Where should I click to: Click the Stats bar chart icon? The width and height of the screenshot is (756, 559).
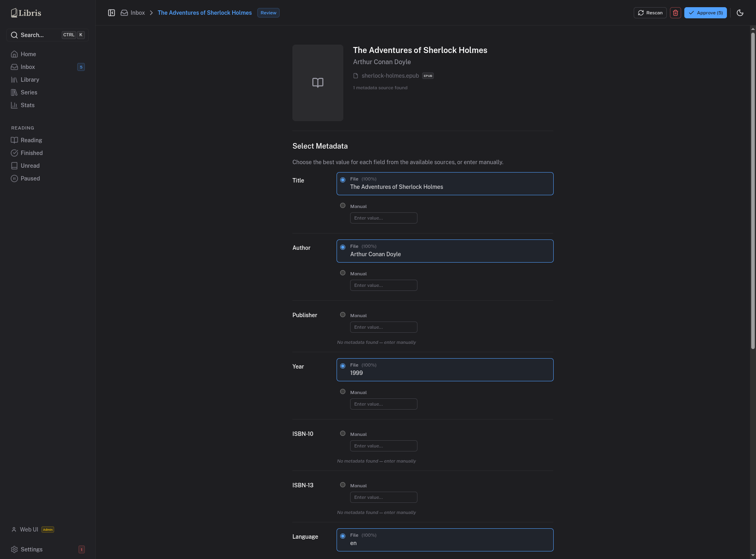tap(14, 105)
